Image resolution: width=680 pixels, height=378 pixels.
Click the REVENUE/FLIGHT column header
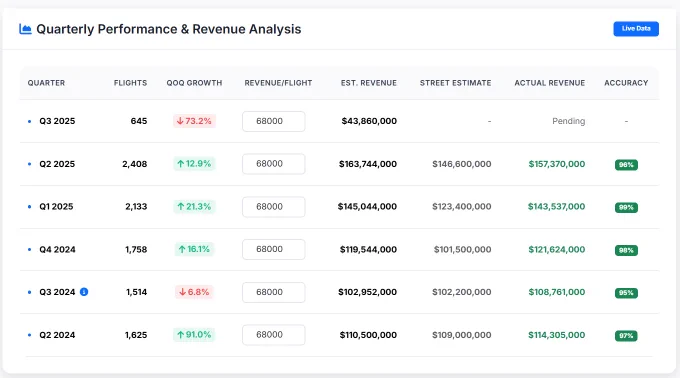278,83
